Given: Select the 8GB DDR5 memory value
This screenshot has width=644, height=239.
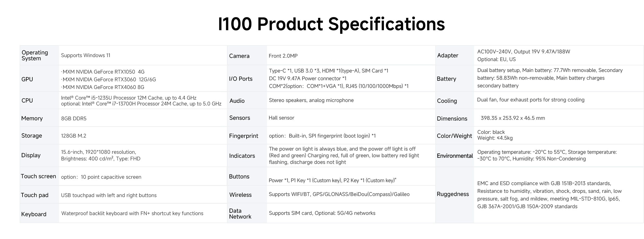Looking at the screenshot, I should (x=74, y=118).
